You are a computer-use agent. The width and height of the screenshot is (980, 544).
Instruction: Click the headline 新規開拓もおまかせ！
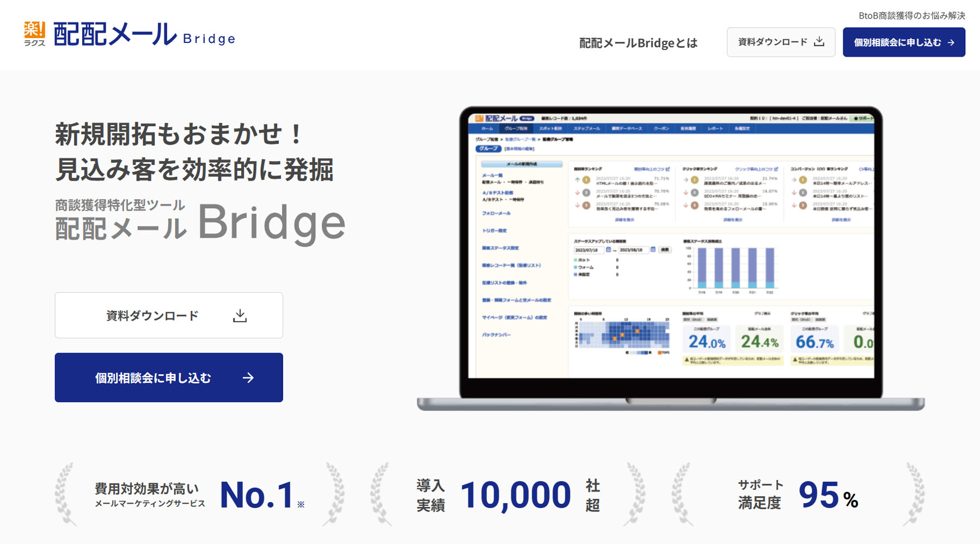179,134
